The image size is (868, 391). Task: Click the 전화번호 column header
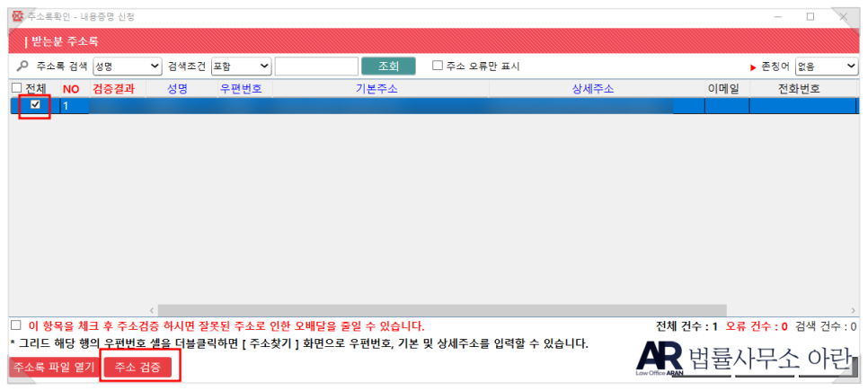tap(799, 89)
